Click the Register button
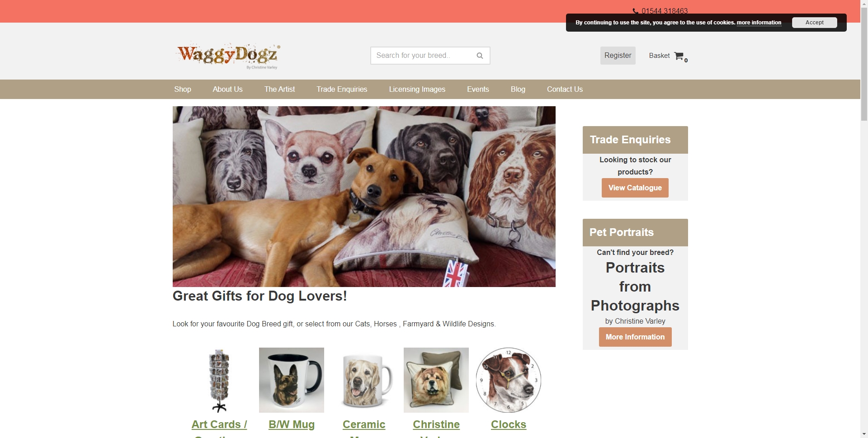 coord(618,56)
